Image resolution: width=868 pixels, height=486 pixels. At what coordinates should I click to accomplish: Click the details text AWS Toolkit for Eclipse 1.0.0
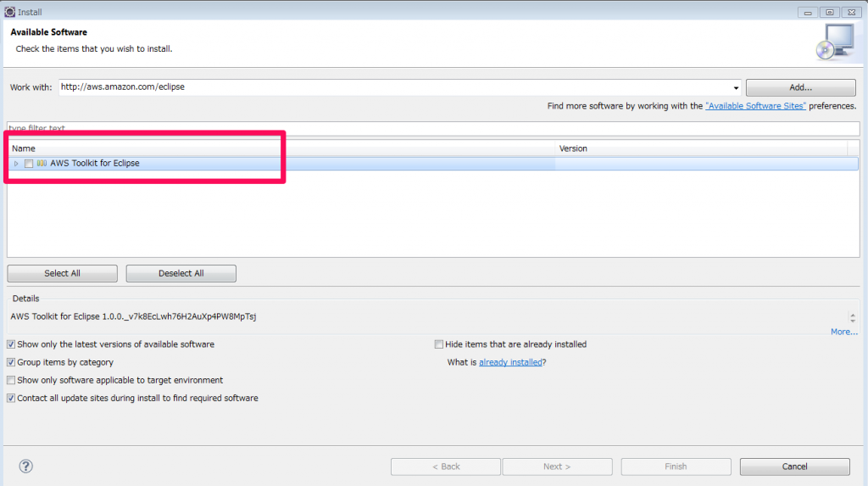tap(133, 316)
